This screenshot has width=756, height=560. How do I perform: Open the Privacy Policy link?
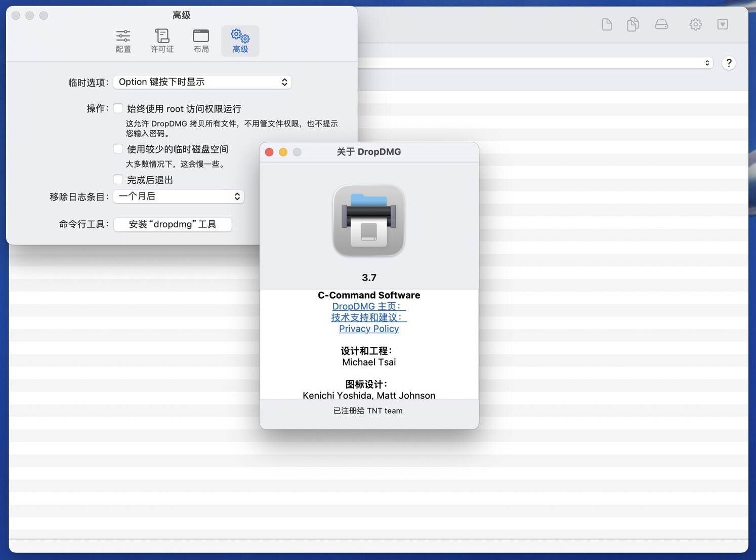point(369,329)
